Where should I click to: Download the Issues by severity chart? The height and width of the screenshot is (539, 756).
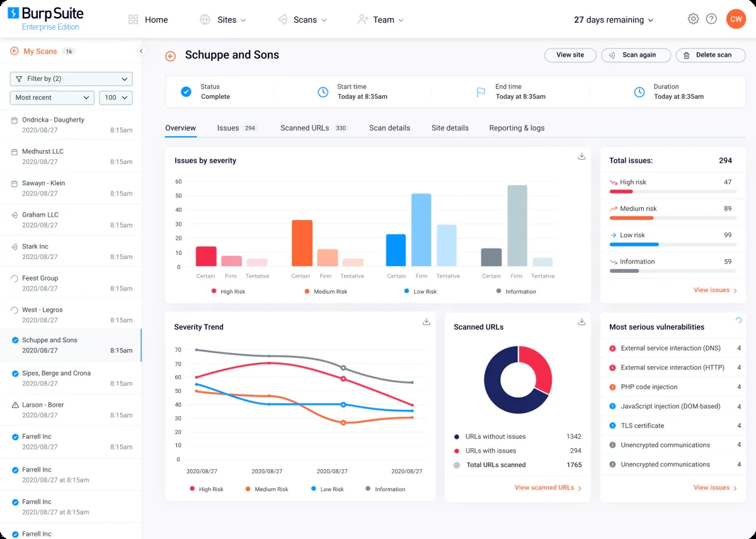581,156
